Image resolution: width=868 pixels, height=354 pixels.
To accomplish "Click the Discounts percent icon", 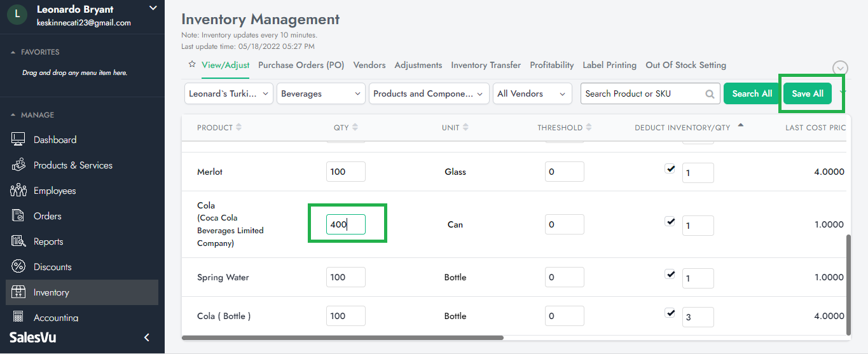I will pos(18,267).
